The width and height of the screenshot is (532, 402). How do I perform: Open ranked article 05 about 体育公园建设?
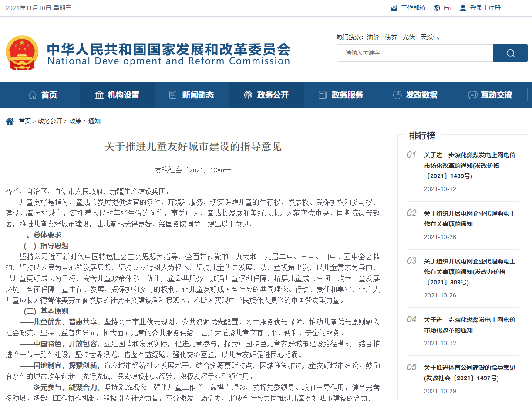(469, 372)
